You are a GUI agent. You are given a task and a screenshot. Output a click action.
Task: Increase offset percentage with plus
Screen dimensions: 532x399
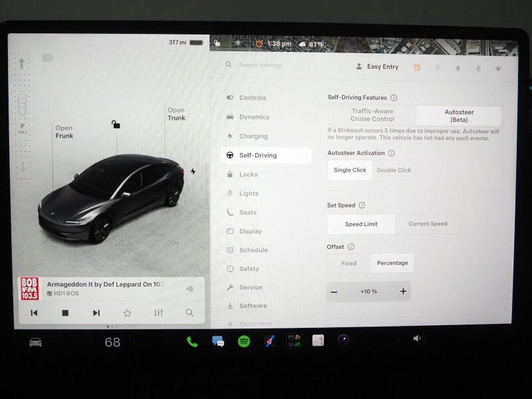point(403,291)
